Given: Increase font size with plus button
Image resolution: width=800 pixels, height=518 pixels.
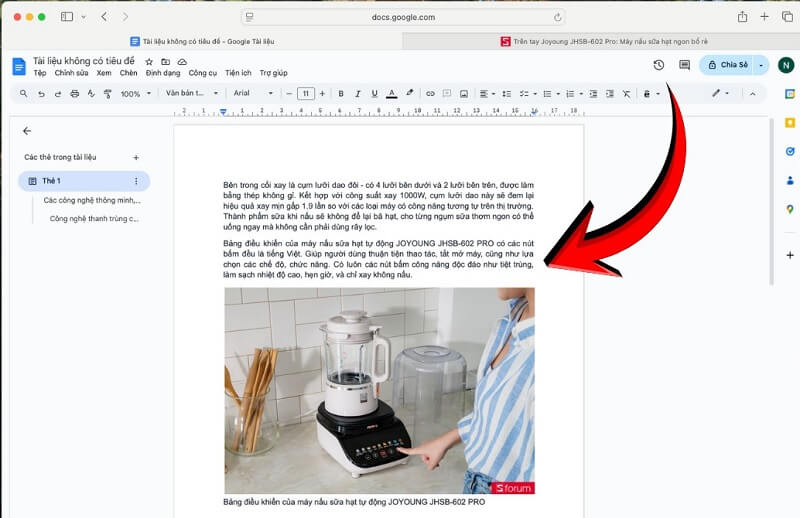Looking at the screenshot, I should tap(322, 94).
